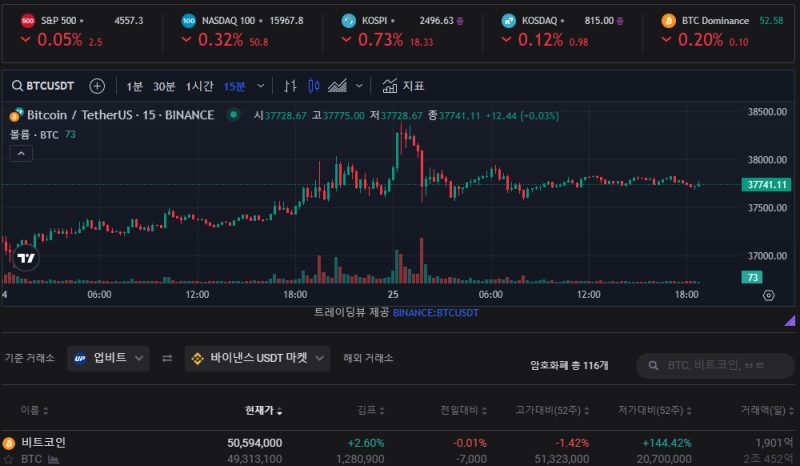Click the cryptocurrency search field
Image resolution: width=800 pixels, height=466 pixels.
click(x=715, y=365)
